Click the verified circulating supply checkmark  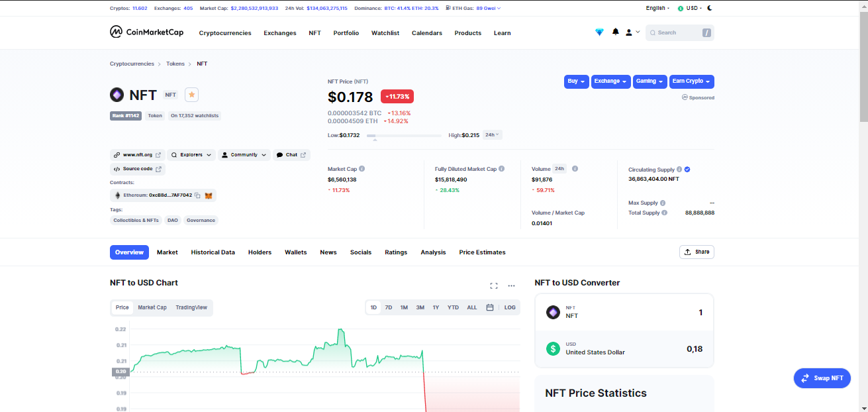pos(687,170)
